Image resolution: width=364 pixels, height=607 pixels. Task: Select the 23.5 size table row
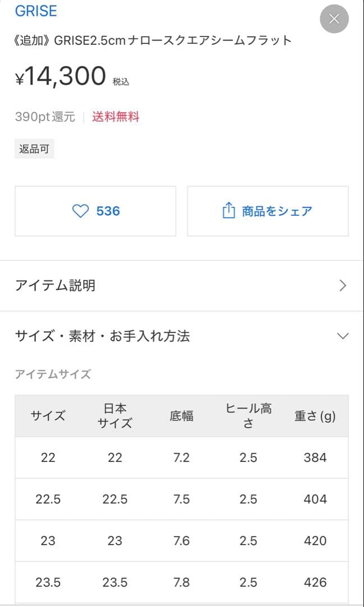point(182,583)
